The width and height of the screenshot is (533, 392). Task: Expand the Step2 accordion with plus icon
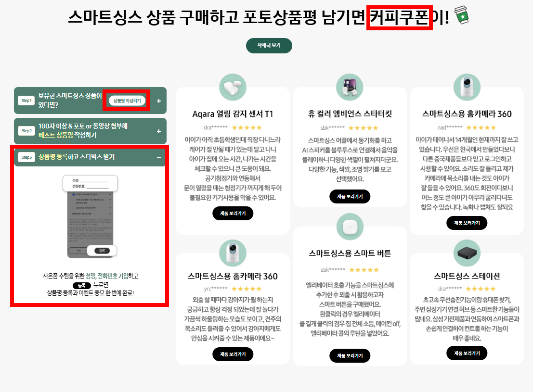159,131
